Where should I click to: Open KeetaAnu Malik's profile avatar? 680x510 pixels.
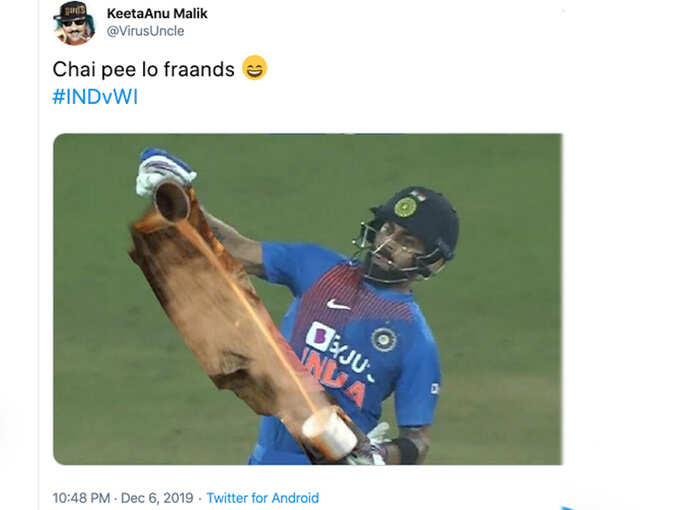[x=74, y=23]
